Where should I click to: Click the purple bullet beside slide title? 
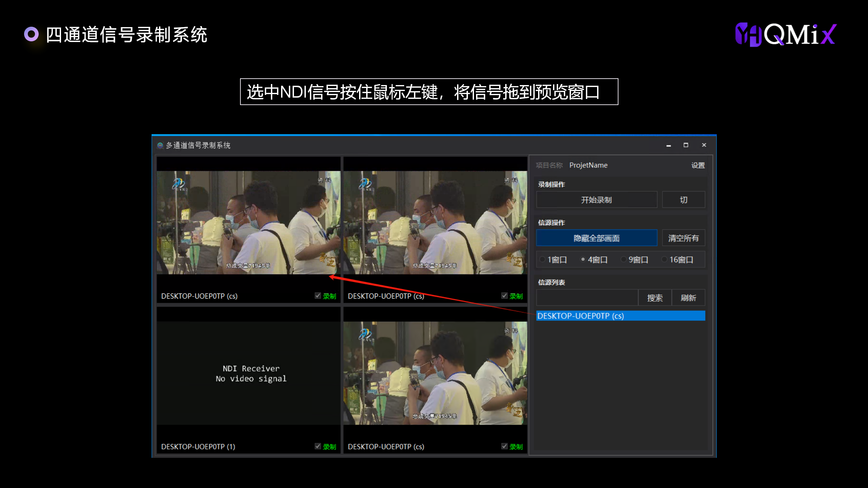pyautogui.click(x=32, y=34)
